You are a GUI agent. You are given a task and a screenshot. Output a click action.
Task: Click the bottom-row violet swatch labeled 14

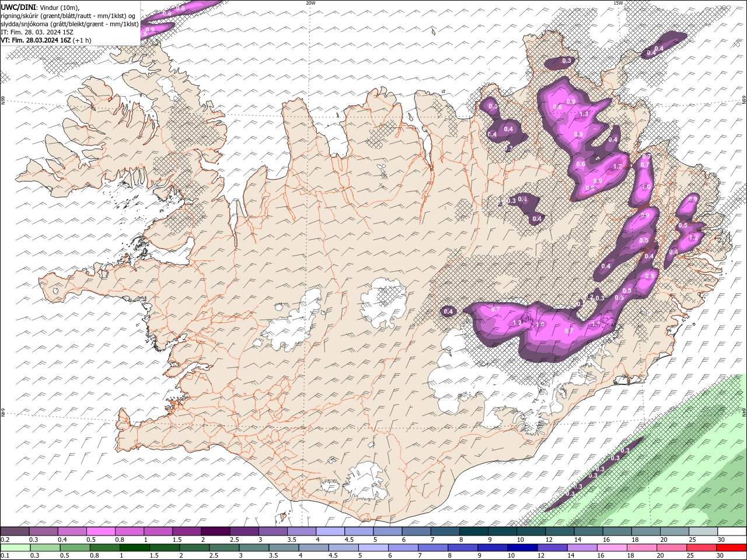click(x=582, y=548)
